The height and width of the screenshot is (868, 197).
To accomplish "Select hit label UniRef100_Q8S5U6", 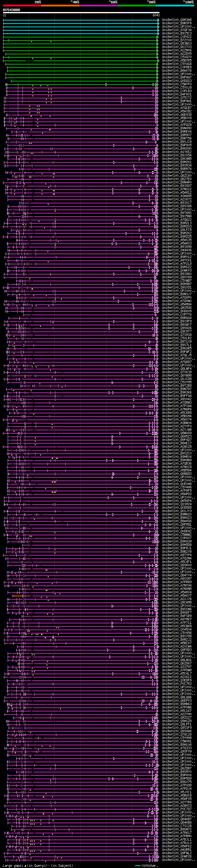I will coord(177,308).
